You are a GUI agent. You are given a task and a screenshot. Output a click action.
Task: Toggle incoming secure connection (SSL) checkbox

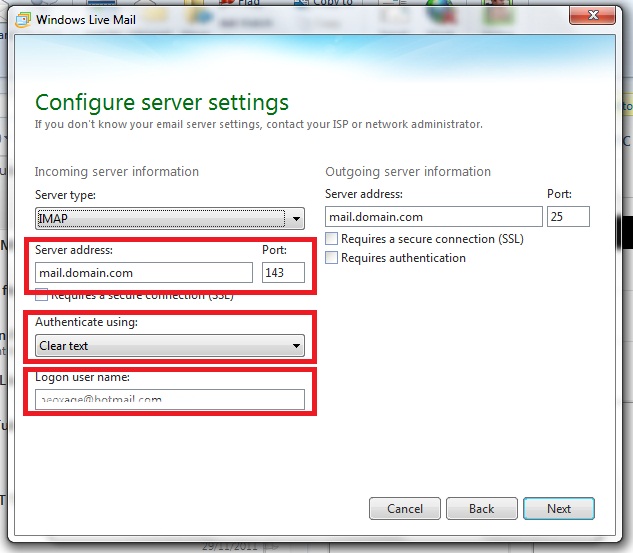[41, 295]
